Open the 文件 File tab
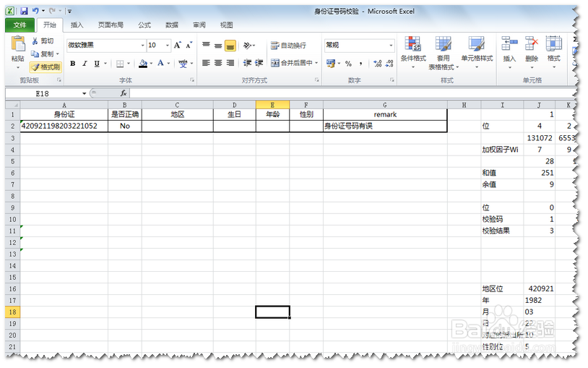Viewport: 588px width, 368px height. pyautogui.click(x=20, y=25)
